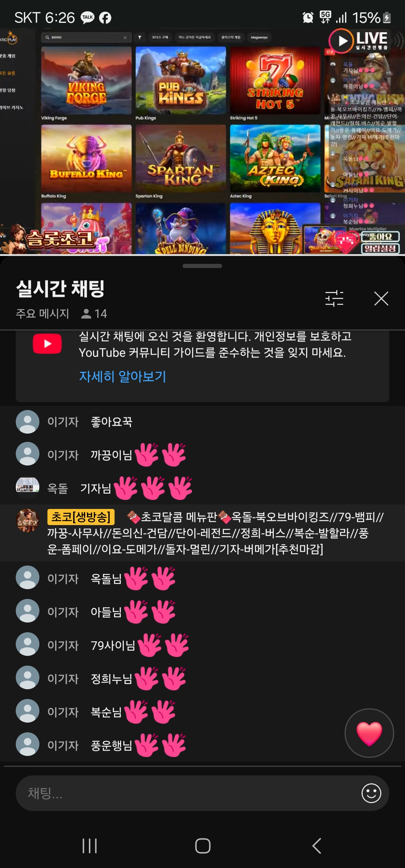The image size is (405, 868).
Task: Open the 초코[생방송] channel avatar
Action: [27, 520]
